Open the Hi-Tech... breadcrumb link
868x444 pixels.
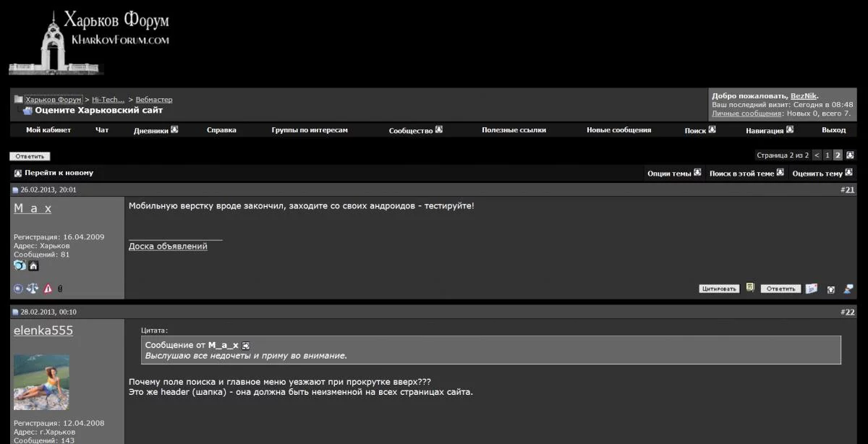tap(109, 99)
